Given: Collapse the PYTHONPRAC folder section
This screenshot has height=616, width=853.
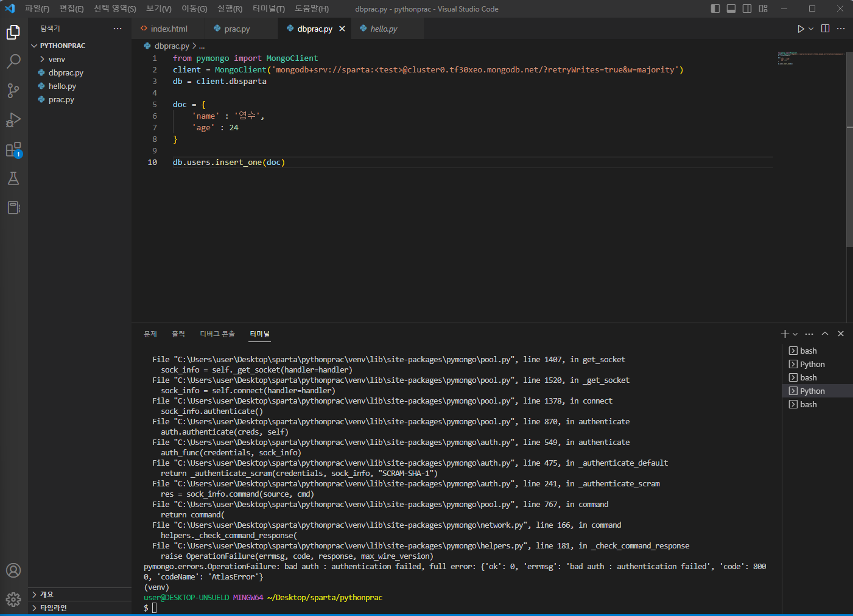Looking at the screenshot, I should (80, 46).
